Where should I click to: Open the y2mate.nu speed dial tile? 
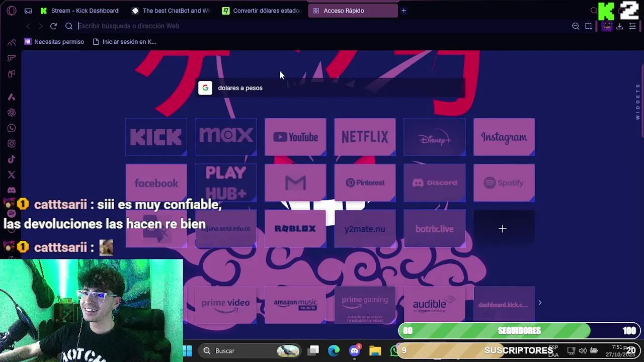click(365, 229)
